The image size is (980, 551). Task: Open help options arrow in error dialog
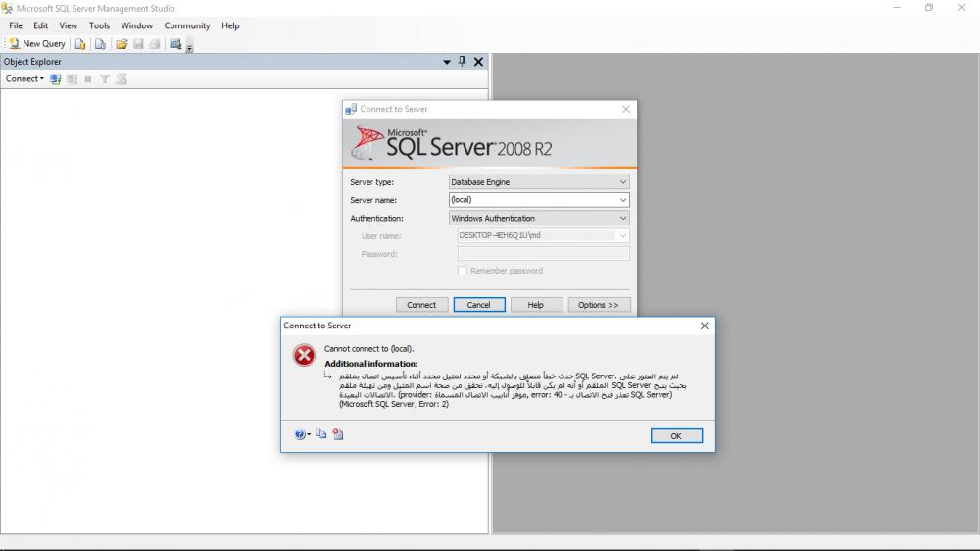tap(309, 434)
